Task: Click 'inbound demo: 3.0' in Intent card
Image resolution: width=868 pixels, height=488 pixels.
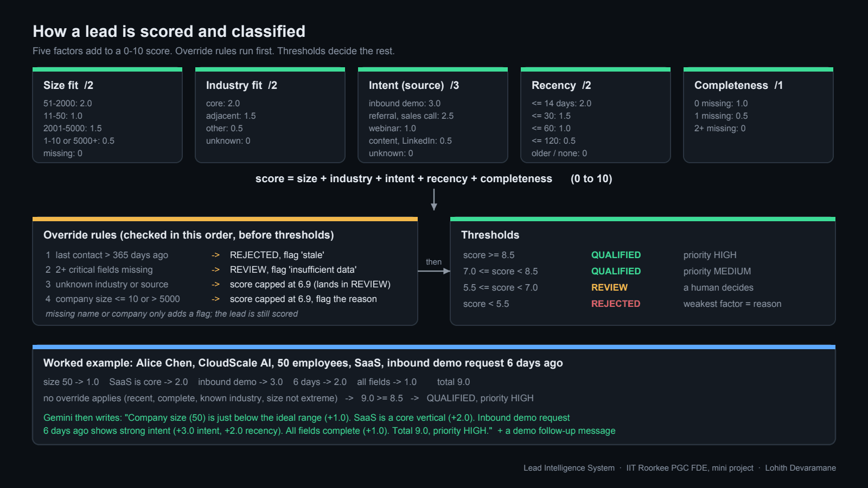Action: [x=405, y=103]
